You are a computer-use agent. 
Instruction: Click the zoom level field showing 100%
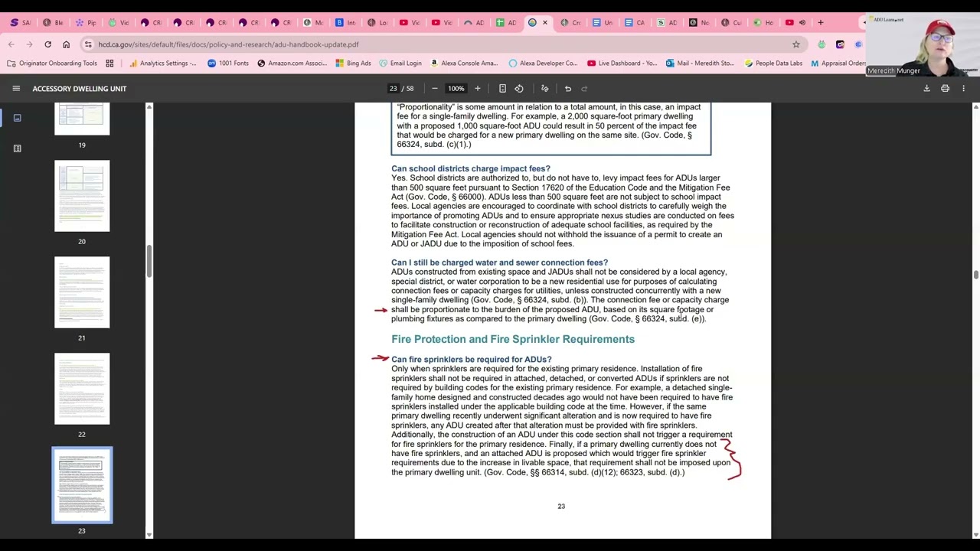click(x=456, y=89)
